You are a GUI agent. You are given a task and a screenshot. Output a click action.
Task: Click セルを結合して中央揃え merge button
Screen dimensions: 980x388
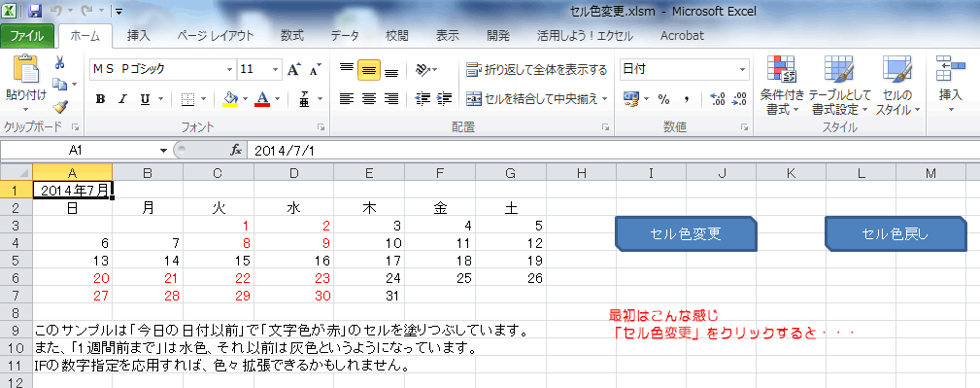(x=532, y=99)
